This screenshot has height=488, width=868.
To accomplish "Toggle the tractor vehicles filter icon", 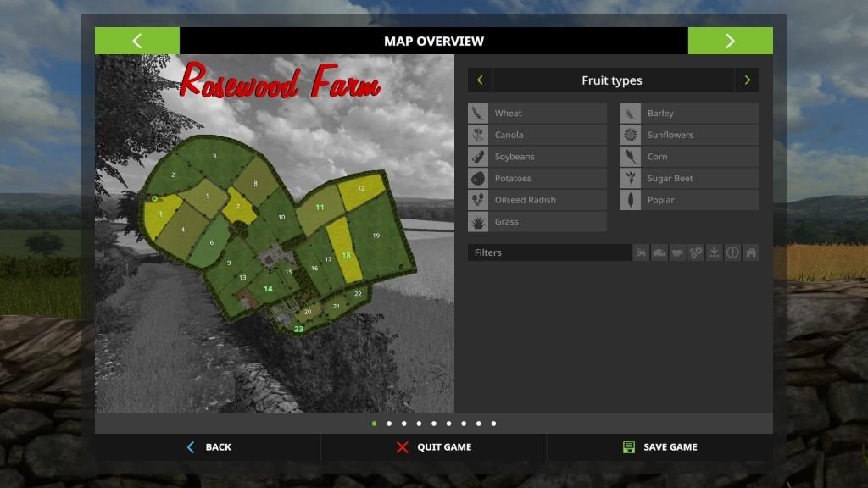I will click(x=641, y=252).
